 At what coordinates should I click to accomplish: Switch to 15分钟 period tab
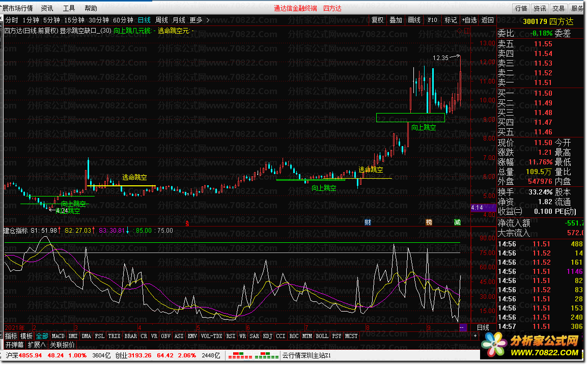[x=74, y=20]
